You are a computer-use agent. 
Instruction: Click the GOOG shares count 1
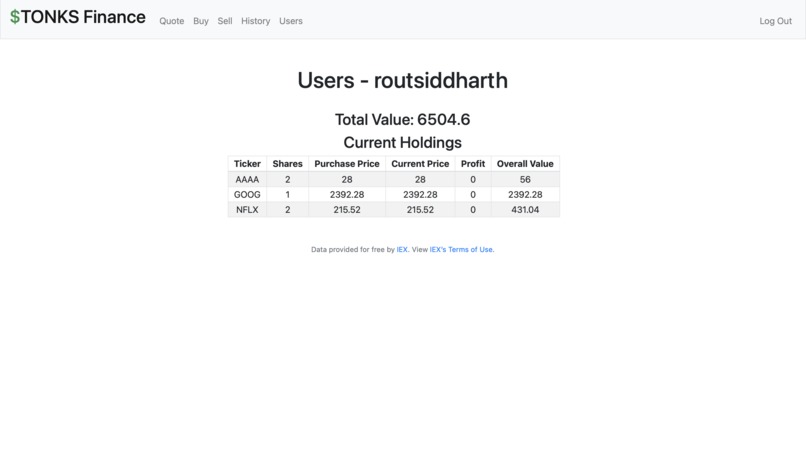tap(287, 194)
